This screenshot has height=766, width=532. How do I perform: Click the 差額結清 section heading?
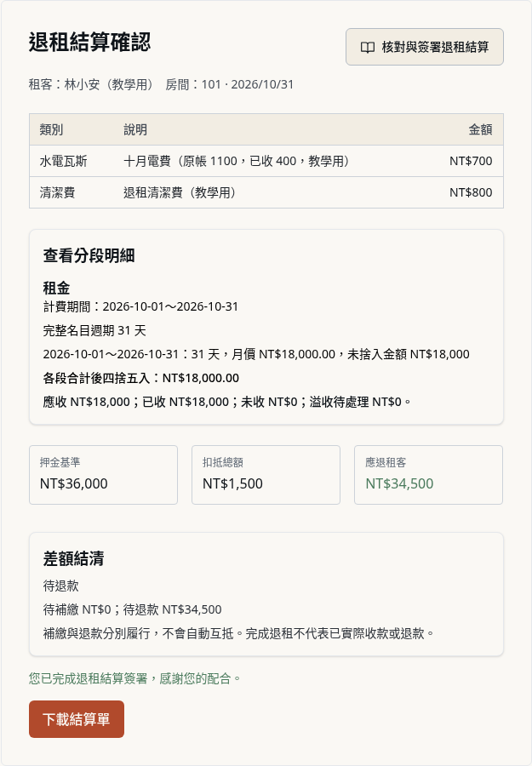point(73,558)
